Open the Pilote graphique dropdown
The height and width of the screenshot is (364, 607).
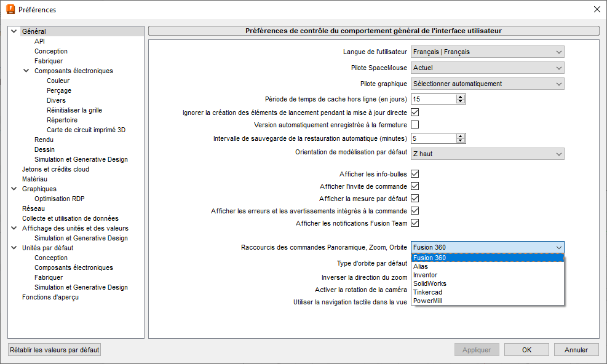click(487, 84)
